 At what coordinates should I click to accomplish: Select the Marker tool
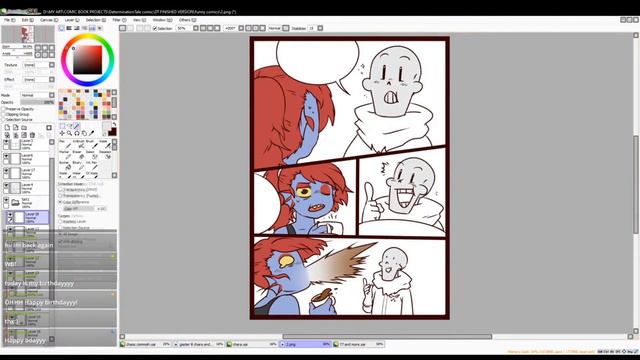pos(65,155)
